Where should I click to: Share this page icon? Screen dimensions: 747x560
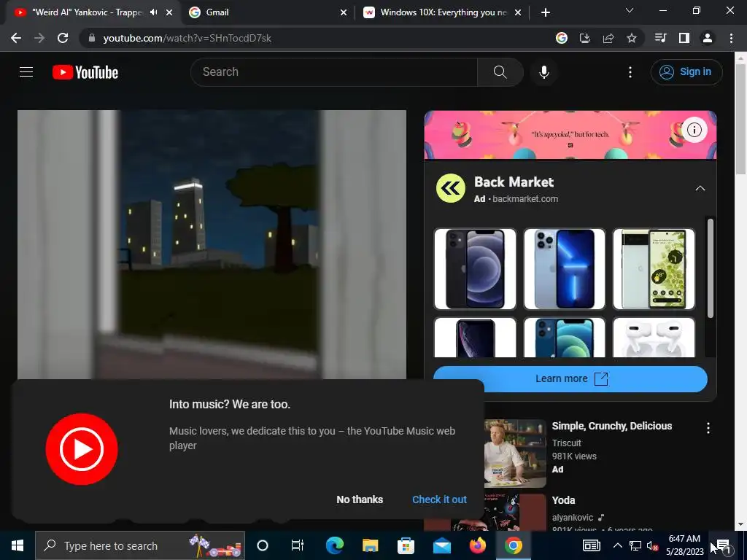[608, 38]
